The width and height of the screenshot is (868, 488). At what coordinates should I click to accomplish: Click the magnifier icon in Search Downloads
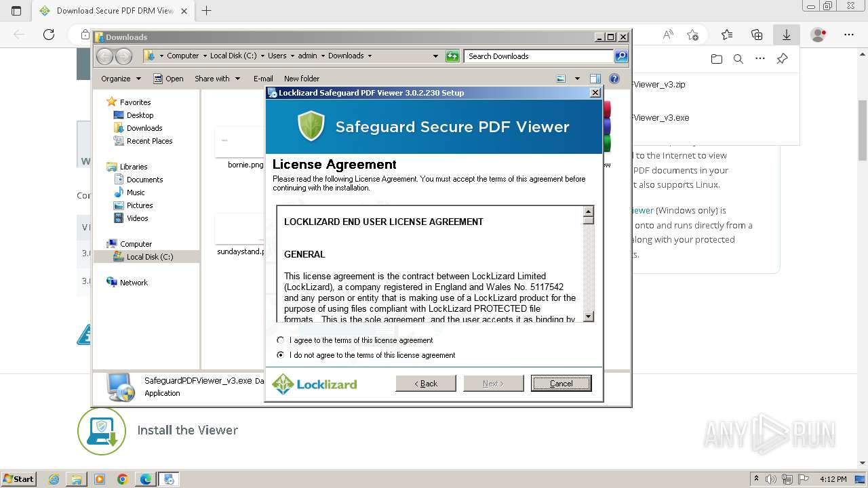coord(621,56)
